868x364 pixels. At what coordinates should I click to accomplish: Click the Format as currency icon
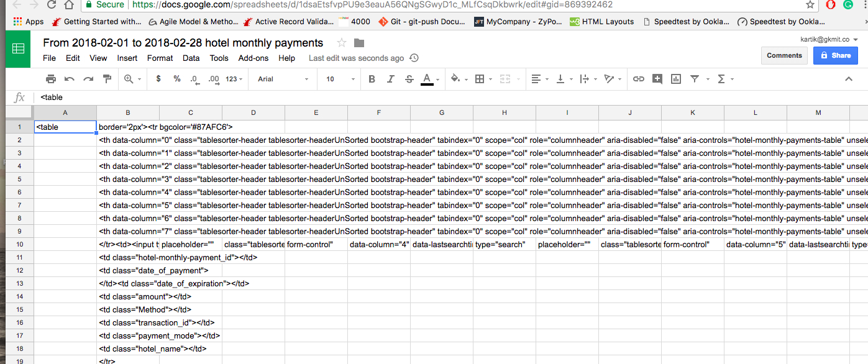coord(157,79)
